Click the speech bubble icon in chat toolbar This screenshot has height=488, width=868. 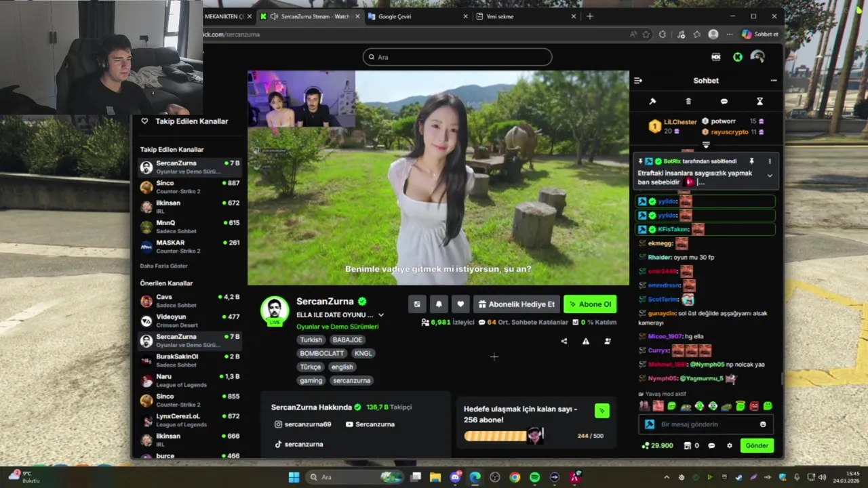click(x=724, y=102)
